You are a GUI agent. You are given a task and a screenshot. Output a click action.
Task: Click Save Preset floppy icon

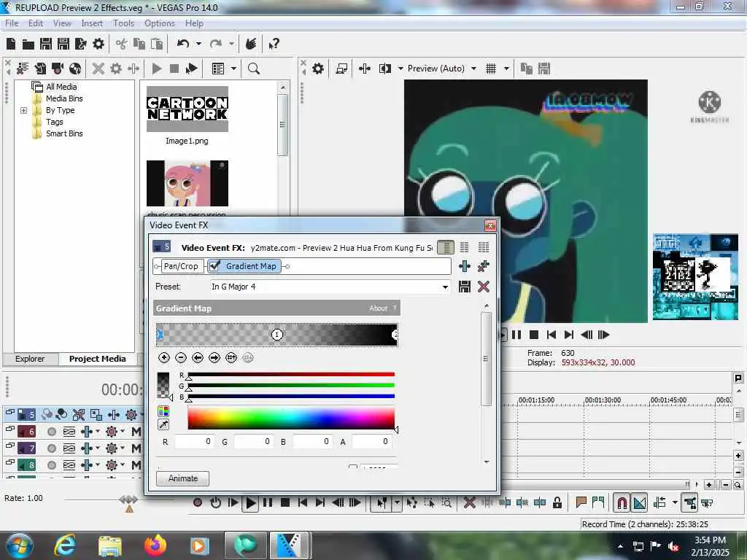(x=465, y=287)
